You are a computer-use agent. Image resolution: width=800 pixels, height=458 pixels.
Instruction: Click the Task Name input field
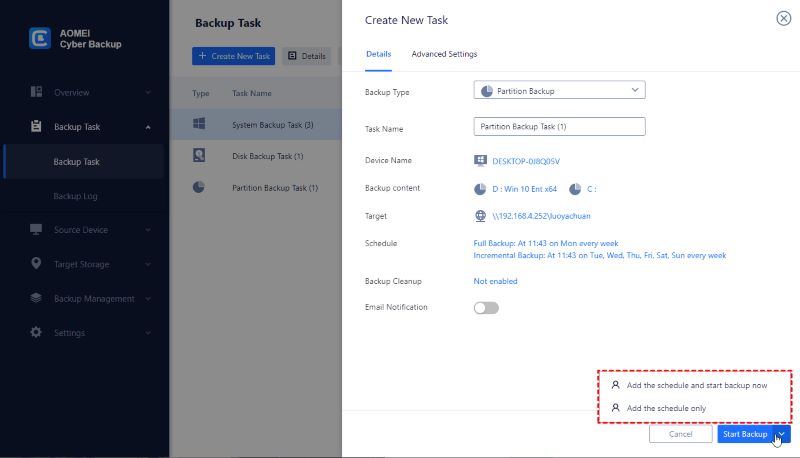click(x=560, y=126)
